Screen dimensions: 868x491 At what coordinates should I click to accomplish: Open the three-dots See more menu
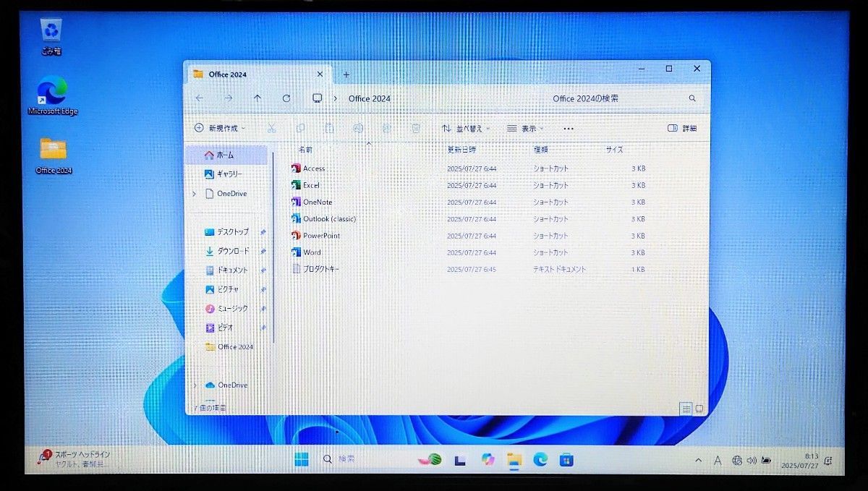tap(568, 128)
